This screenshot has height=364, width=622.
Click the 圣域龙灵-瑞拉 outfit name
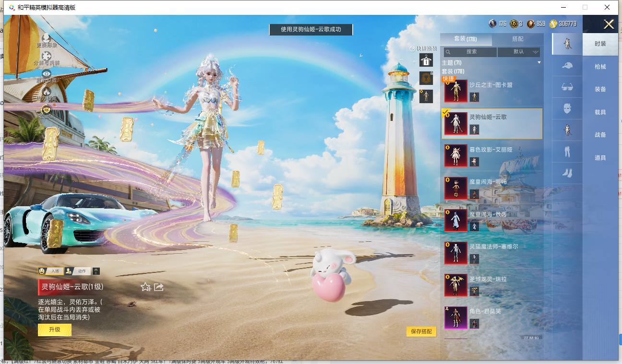(x=488, y=279)
